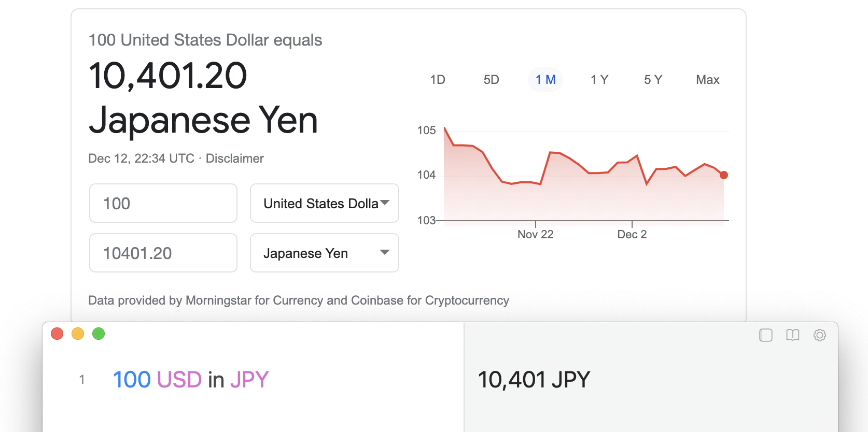Image resolution: width=868 pixels, height=432 pixels.
Task: Click the 100 amount input field
Action: (163, 203)
